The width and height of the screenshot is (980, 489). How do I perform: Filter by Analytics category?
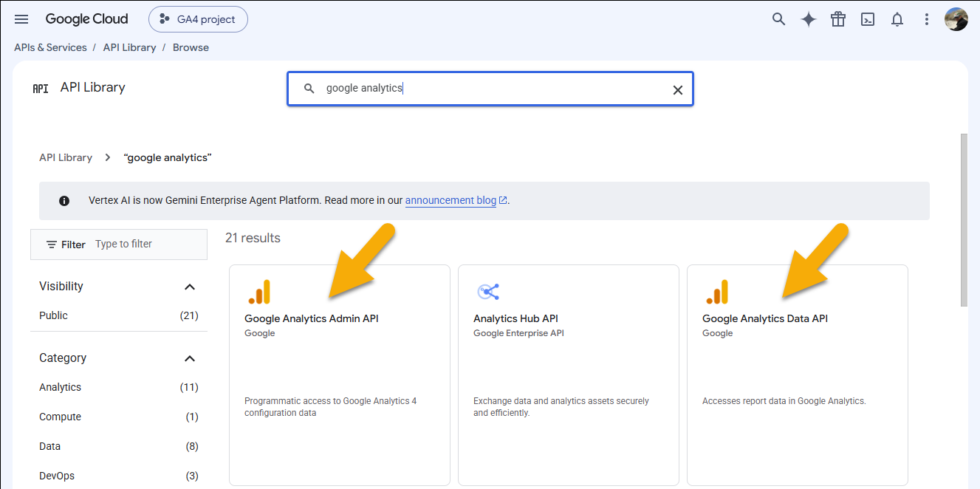[119, 387]
